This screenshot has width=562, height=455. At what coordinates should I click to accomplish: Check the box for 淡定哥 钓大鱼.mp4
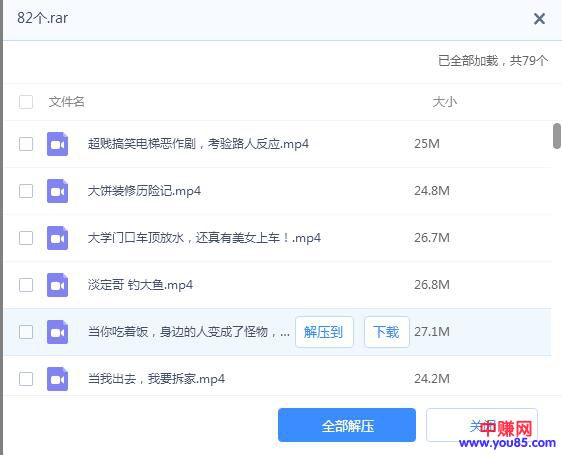click(26, 285)
